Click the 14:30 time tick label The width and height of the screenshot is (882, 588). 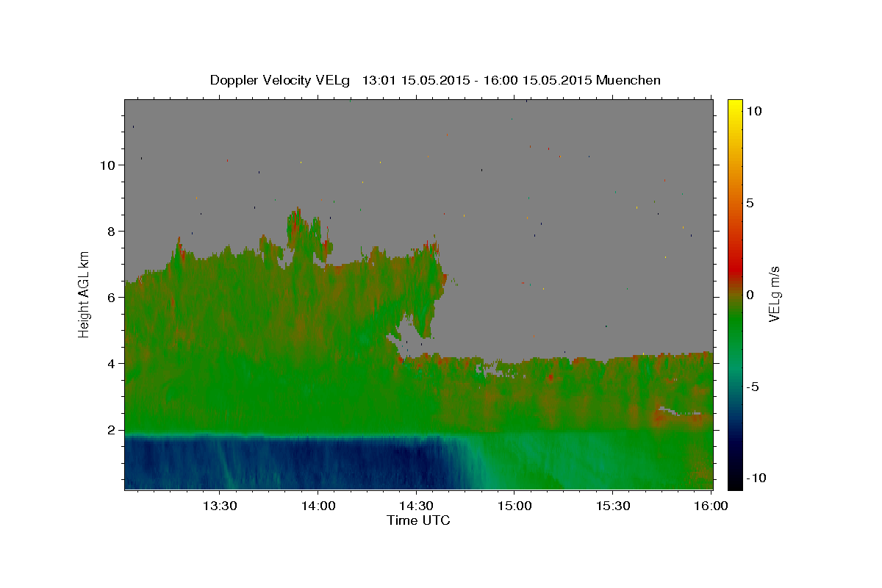click(416, 506)
